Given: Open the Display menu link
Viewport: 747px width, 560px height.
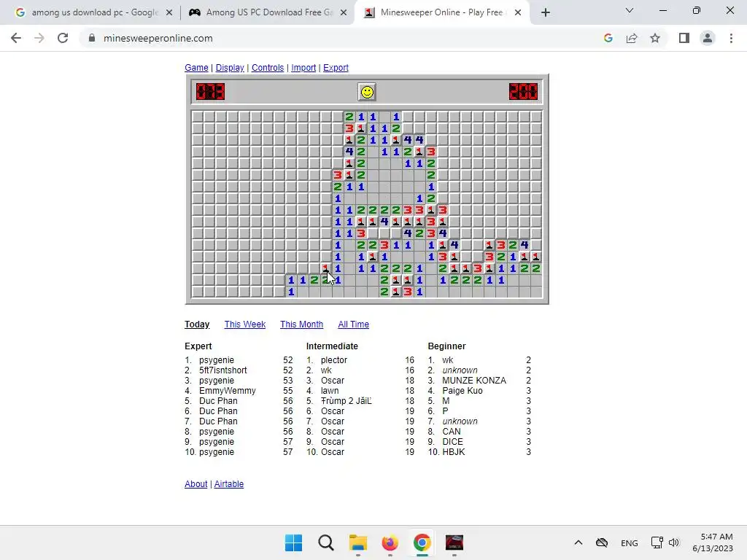Looking at the screenshot, I should coord(230,68).
